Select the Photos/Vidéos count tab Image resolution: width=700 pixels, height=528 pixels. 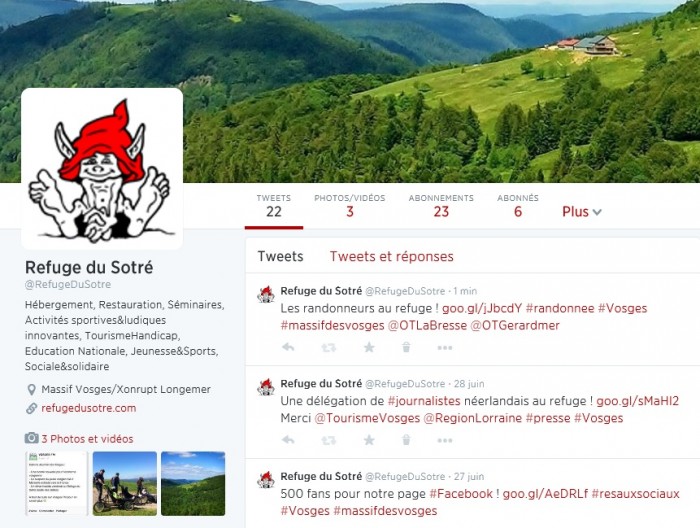point(350,206)
